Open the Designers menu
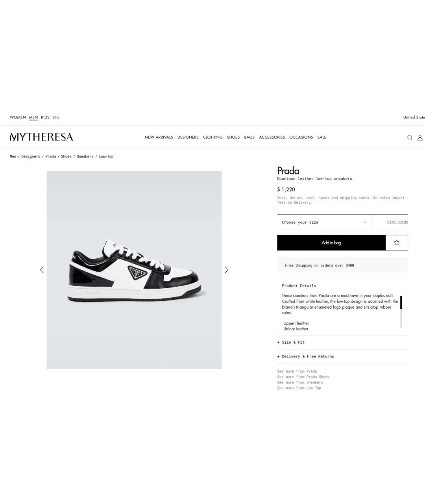425x504 pixels. coord(188,137)
